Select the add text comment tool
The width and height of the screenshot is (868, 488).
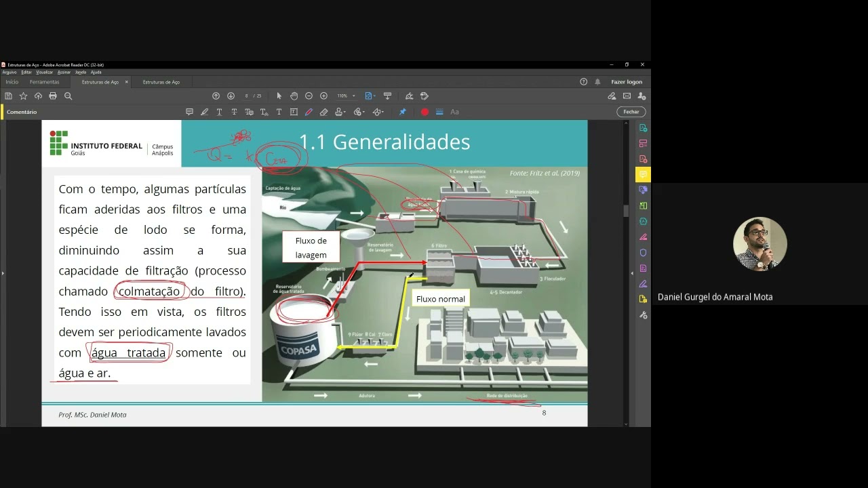tap(279, 112)
